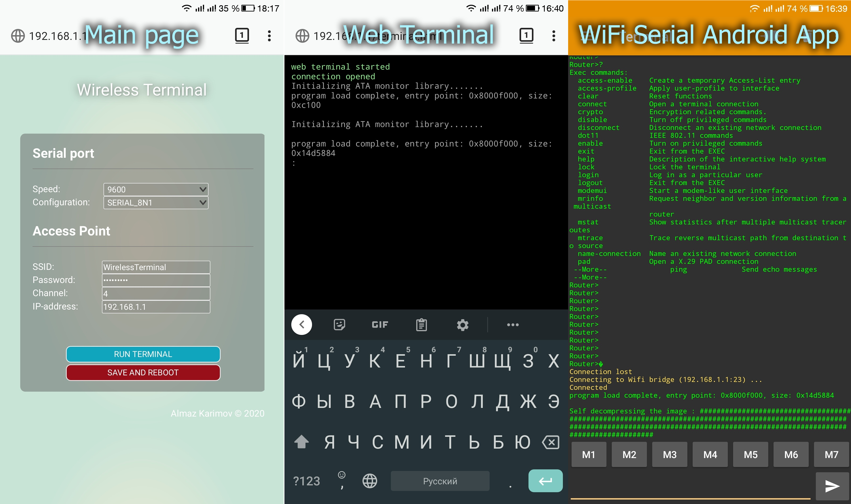
Task: Open the keyboard clipboard icon
Action: [421, 325]
